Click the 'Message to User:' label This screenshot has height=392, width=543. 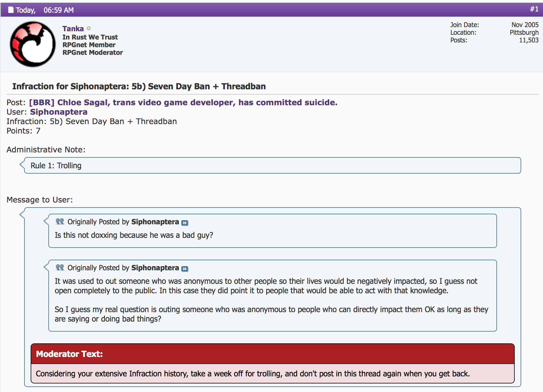click(x=40, y=200)
